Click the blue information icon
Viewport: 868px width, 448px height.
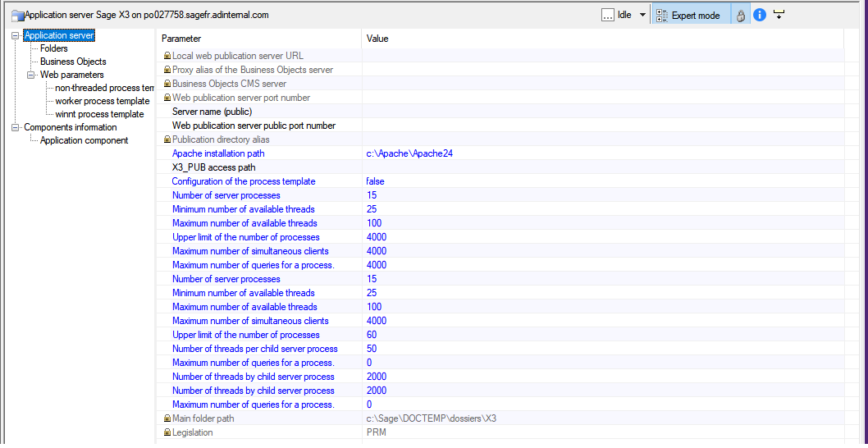point(760,15)
